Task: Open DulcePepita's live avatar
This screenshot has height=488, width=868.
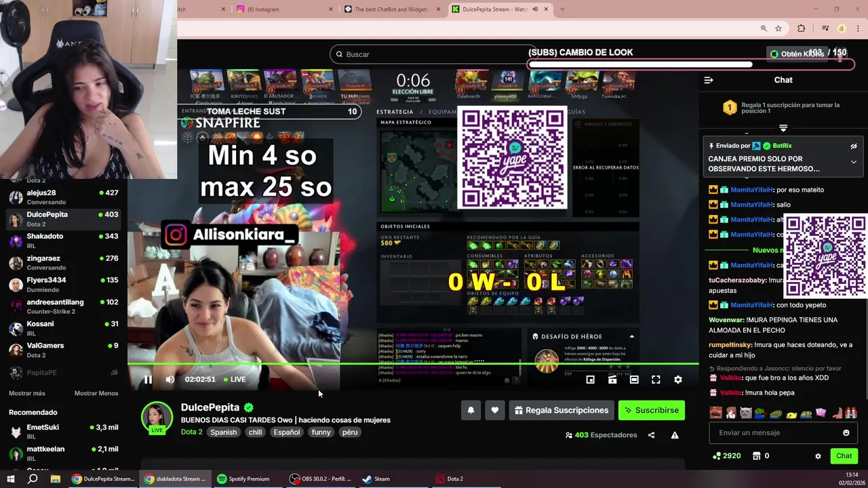Action: click(157, 418)
